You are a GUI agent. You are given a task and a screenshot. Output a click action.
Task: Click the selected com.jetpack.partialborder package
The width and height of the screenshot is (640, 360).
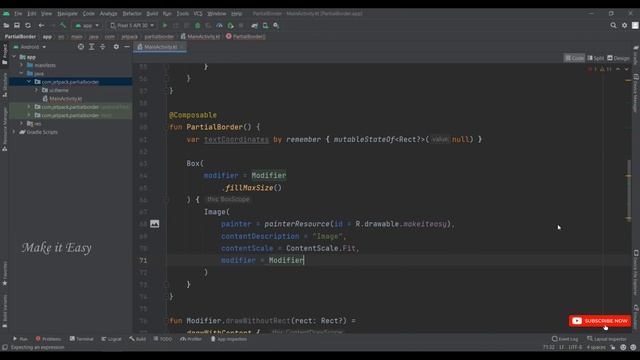pos(70,82)
